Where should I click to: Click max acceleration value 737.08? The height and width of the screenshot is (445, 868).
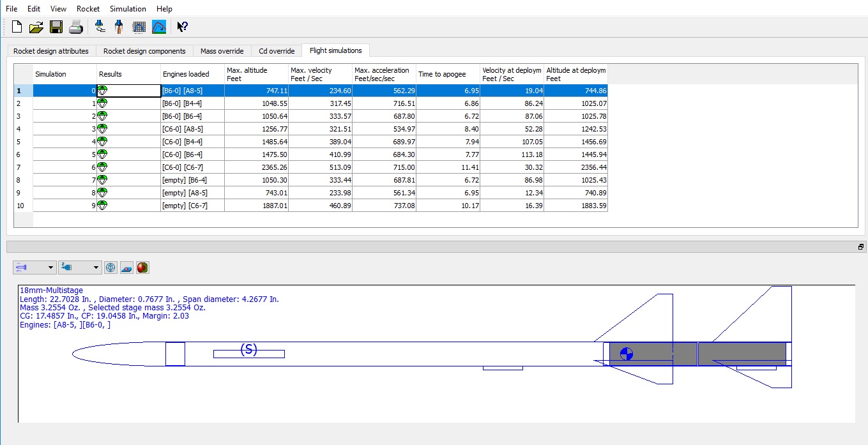[x=384, y=206]
